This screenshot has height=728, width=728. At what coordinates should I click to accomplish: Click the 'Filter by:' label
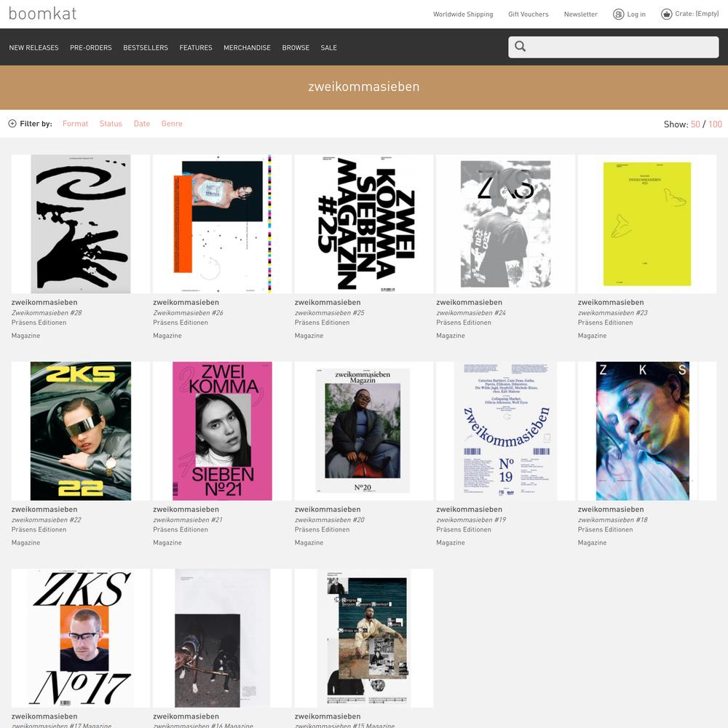[x=36, y=124]
